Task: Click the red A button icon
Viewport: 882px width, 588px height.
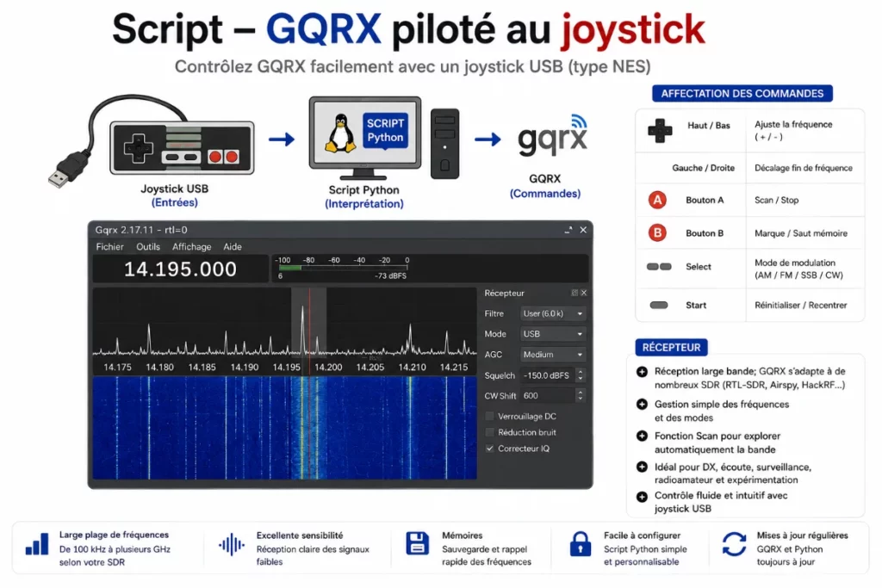Action: pyautogui.click(x=657, y=200)
